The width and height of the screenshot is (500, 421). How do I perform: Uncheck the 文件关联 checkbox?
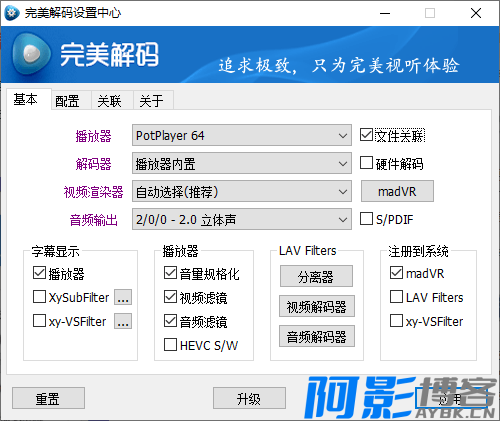[x=366, y=135]
